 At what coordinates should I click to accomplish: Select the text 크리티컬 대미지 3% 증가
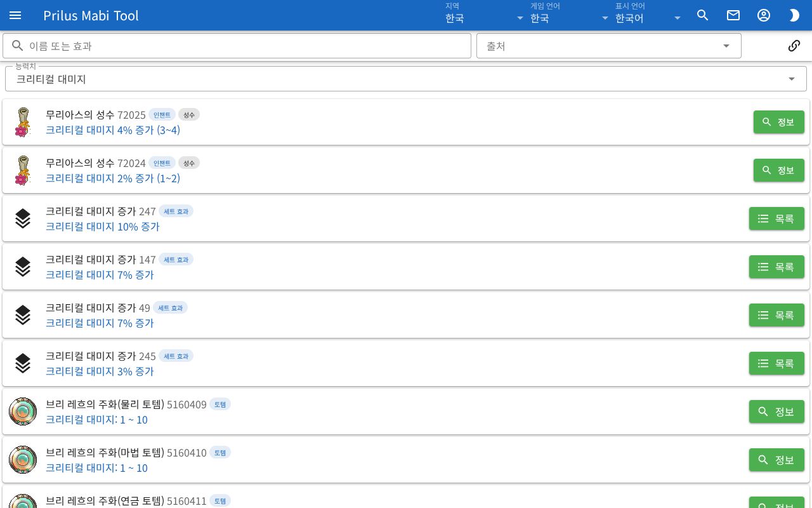coord(100,371)
